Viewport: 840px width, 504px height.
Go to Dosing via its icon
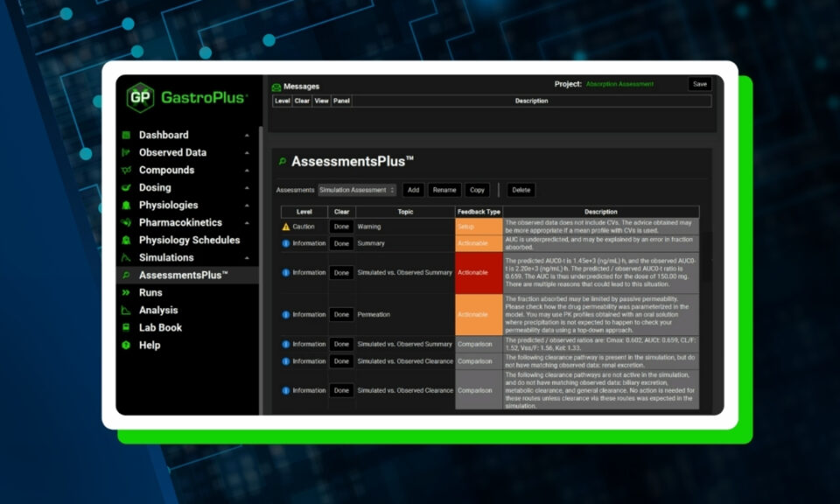click(126, 187)
